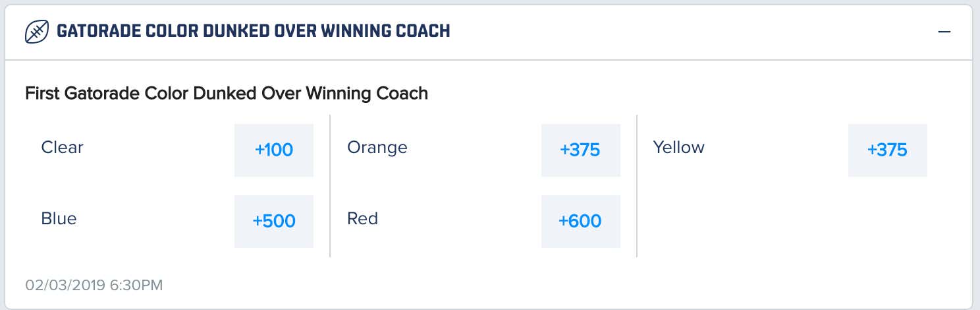980x310 pixels.
Task: Pick the Orange +375 odds button
Action: pyautogui.click(x=580, y=150)
